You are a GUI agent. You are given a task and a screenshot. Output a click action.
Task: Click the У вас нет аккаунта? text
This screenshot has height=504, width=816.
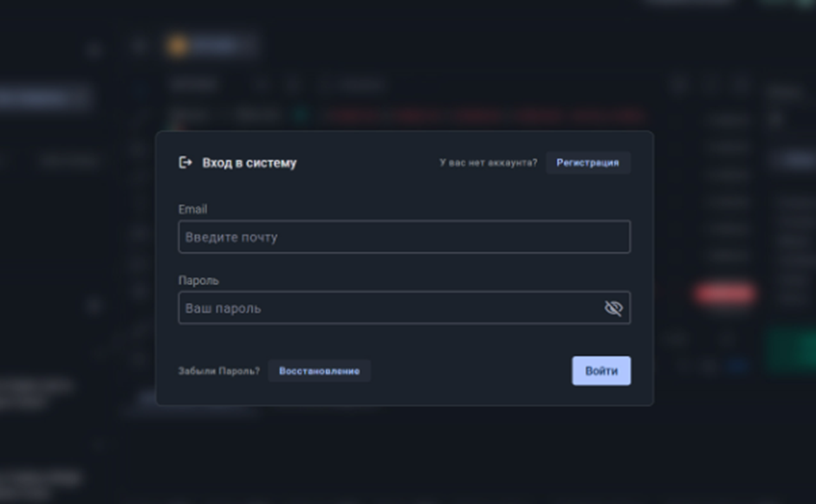point(489,163)
